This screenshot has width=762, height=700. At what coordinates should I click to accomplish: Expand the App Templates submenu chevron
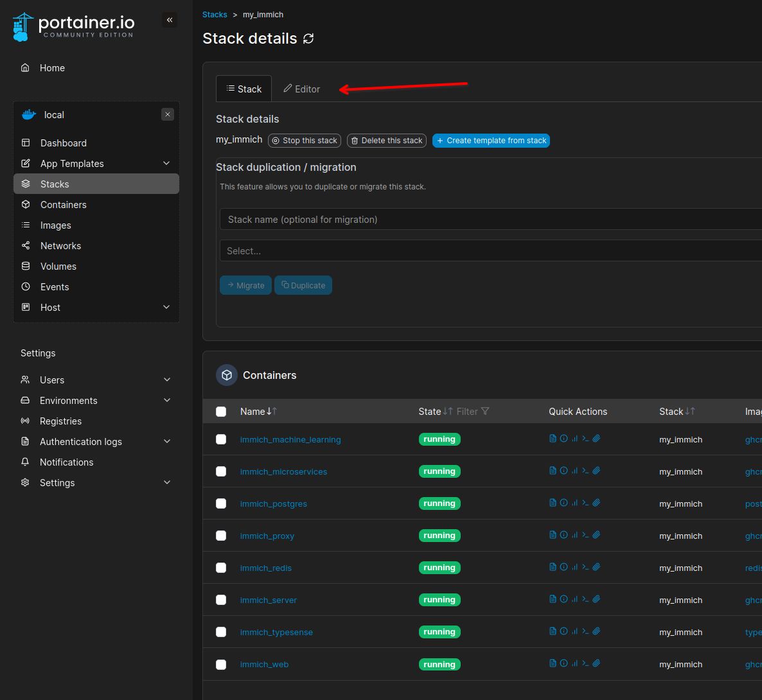(166, 163)
